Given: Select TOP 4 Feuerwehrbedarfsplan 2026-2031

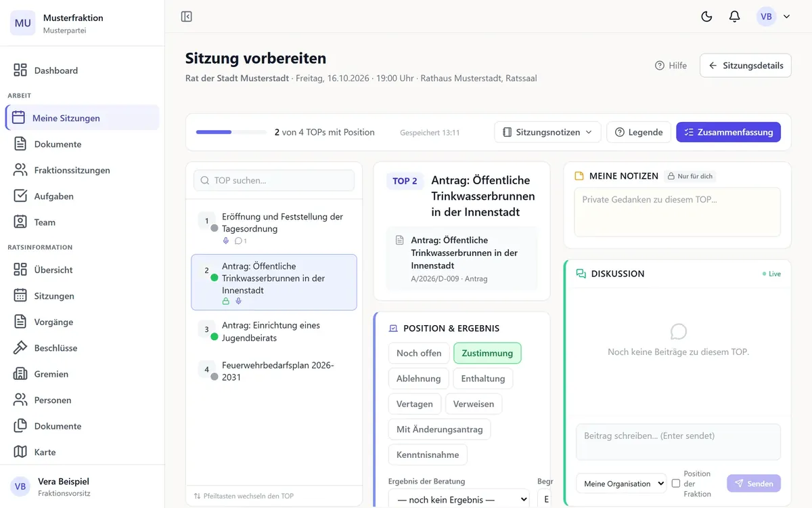Looking at the screenshot, I should coord(274,371).
